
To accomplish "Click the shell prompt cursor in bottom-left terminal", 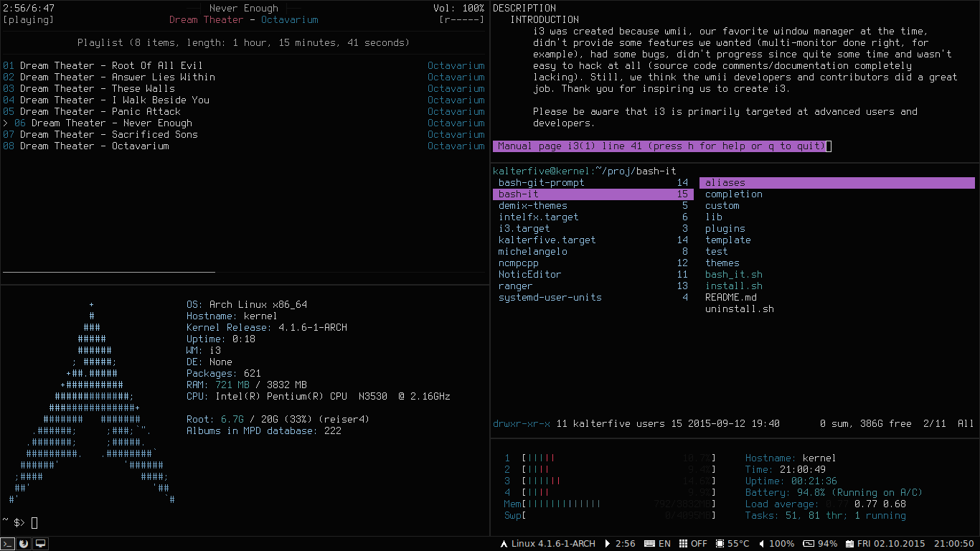I will (x=34, y=522).
